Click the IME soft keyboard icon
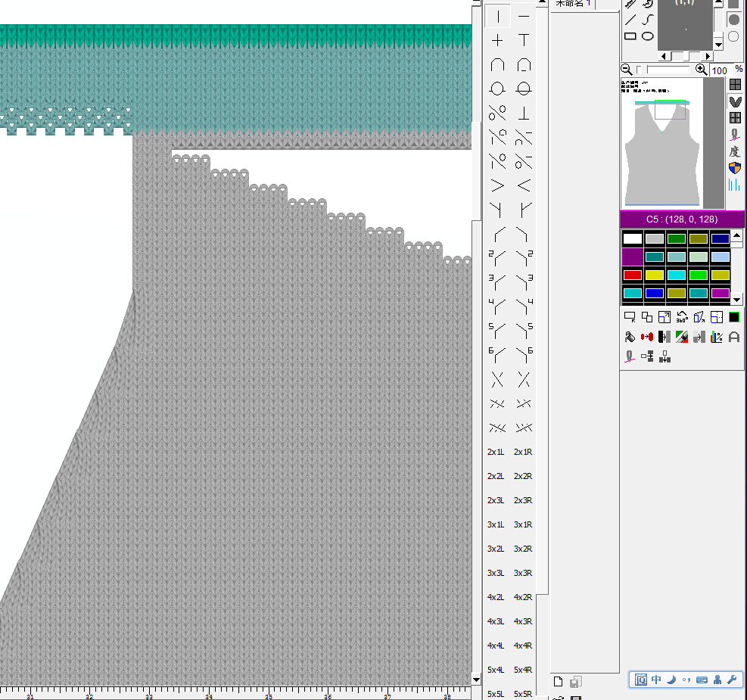Screen dimensions: 747x700 702,680
